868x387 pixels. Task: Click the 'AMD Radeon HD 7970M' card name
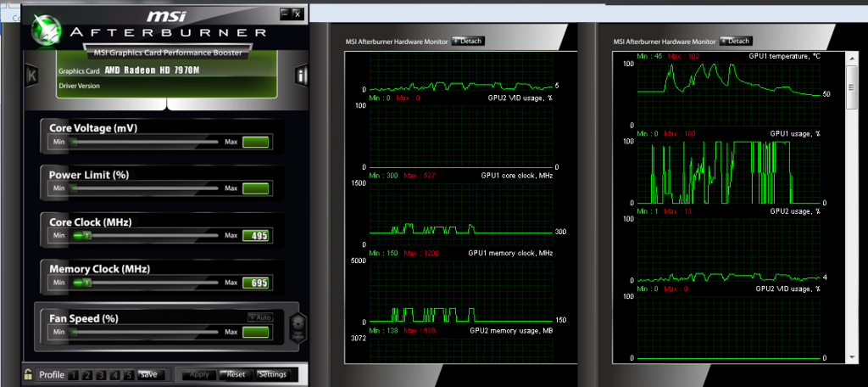[x=152, y=71]
